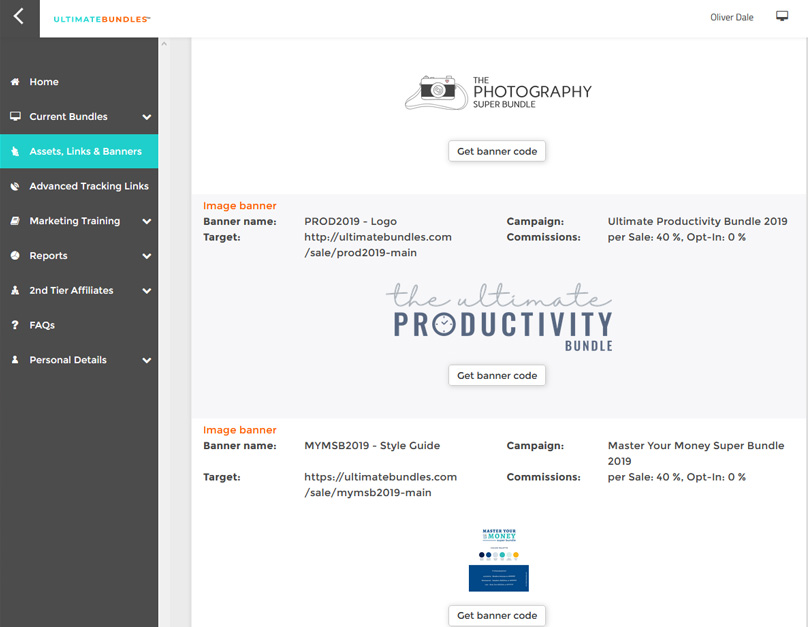Click the monitor icon beside Oliver Dale
This screenshot has height=627, width=808.
click(782, 16)
